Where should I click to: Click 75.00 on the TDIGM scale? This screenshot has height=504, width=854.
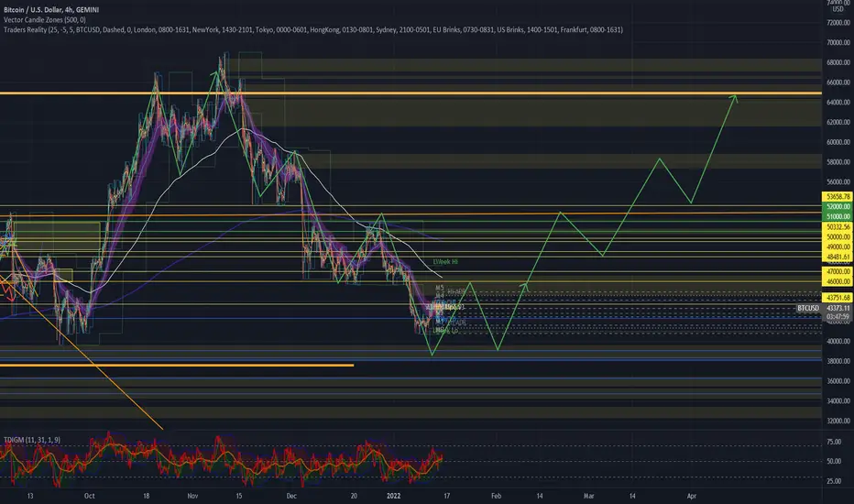tap(834, 442)
